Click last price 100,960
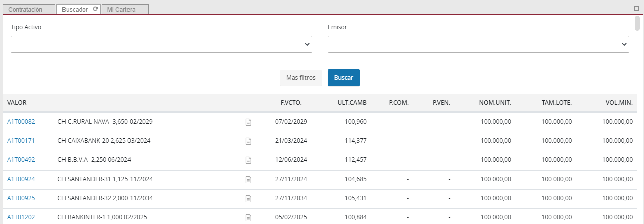644x224 pixels. click(x=356, y=122)
